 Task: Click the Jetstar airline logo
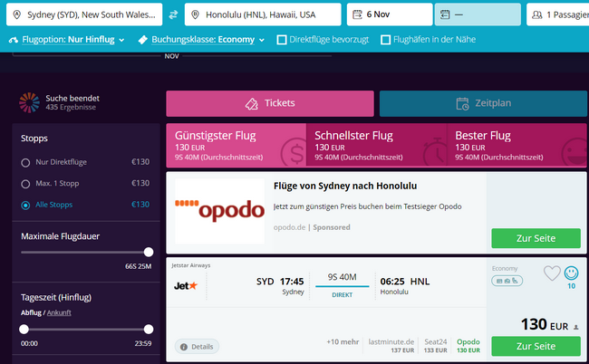186,286
